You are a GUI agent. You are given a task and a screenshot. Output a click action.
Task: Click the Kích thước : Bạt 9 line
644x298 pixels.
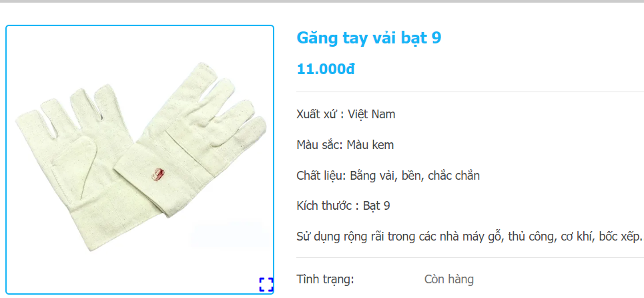[x=344, y=206]
